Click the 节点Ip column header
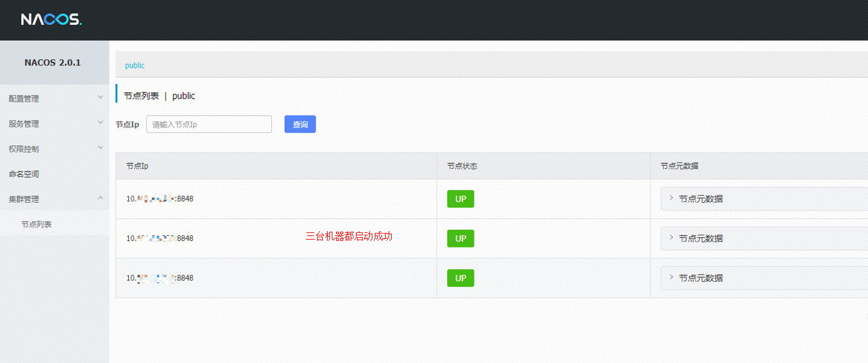Screen dimensions: 868x363 (136, 166)
